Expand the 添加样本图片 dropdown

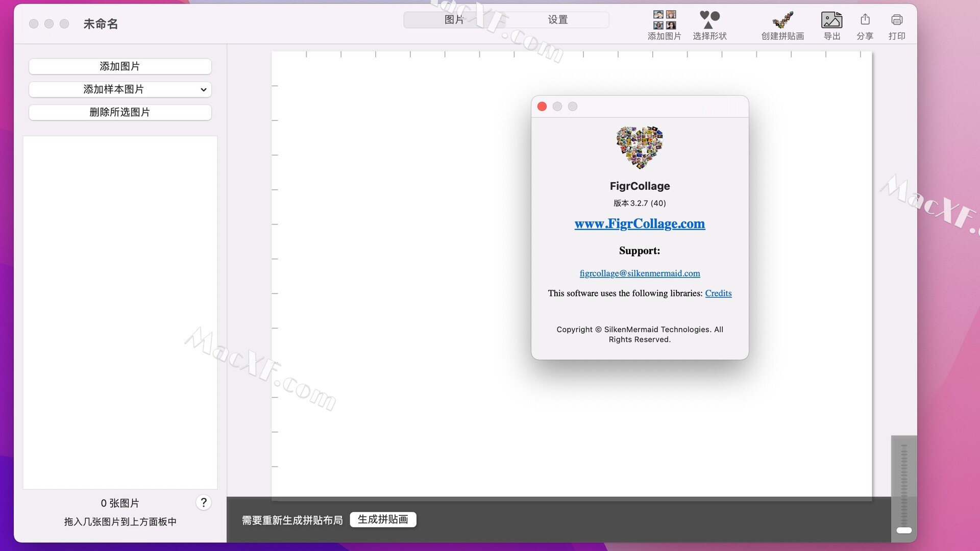coord(120,89)
